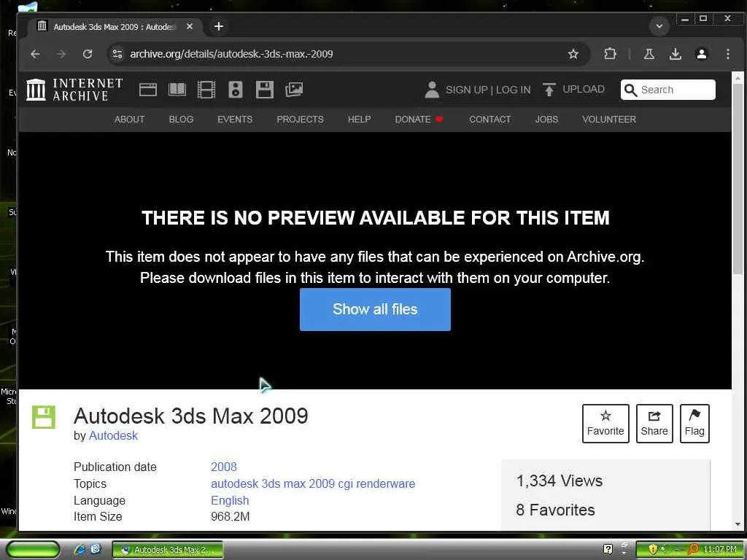Click the scrollbar down arrow
Viewport: 747px width, 560px height.
(738, 524)
